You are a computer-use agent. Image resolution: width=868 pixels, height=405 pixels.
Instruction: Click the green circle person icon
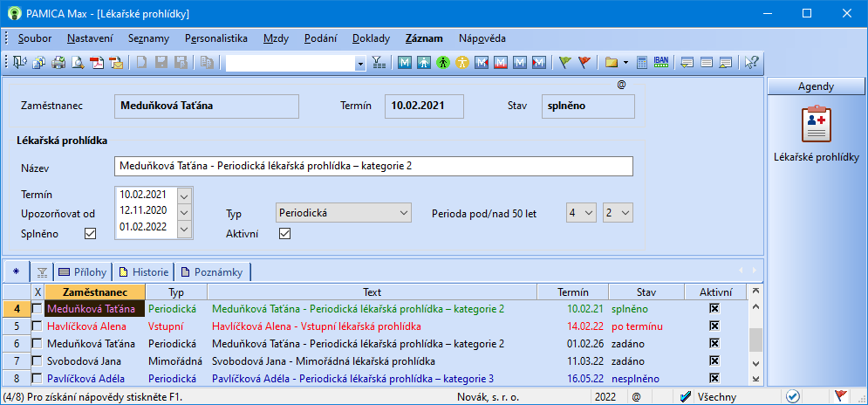(442, 63)
